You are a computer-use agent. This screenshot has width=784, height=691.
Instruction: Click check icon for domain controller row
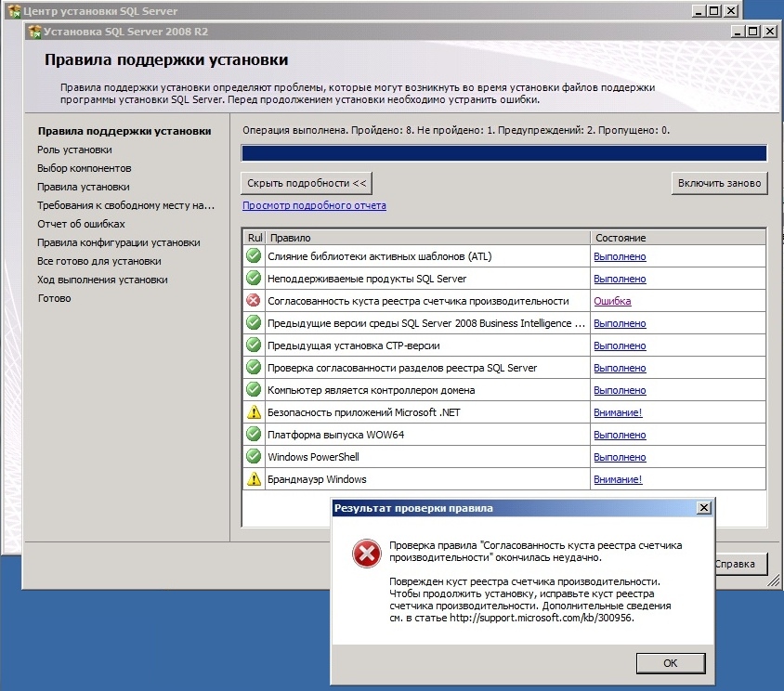pyautogui.click(x=254, y=389)
